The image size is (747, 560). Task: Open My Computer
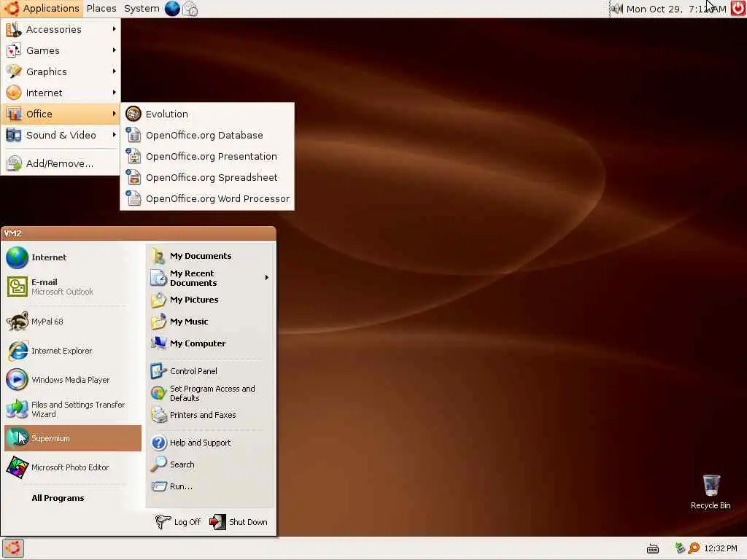click(209, 343)
